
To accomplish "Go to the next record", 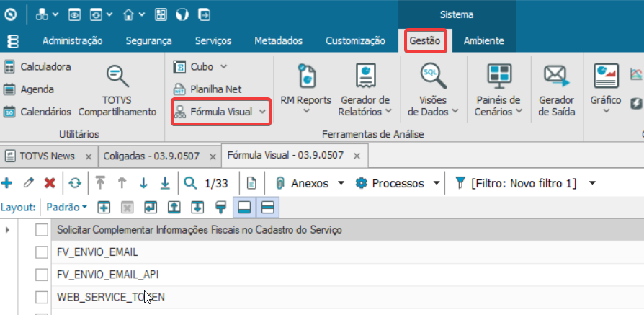I will (x=143, y=183).
